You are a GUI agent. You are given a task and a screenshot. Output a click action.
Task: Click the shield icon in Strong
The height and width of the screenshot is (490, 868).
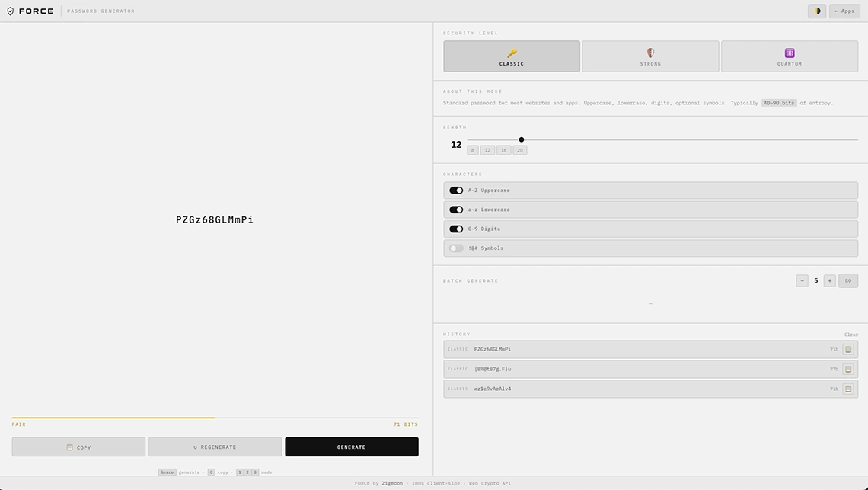[x=650, y=53]
